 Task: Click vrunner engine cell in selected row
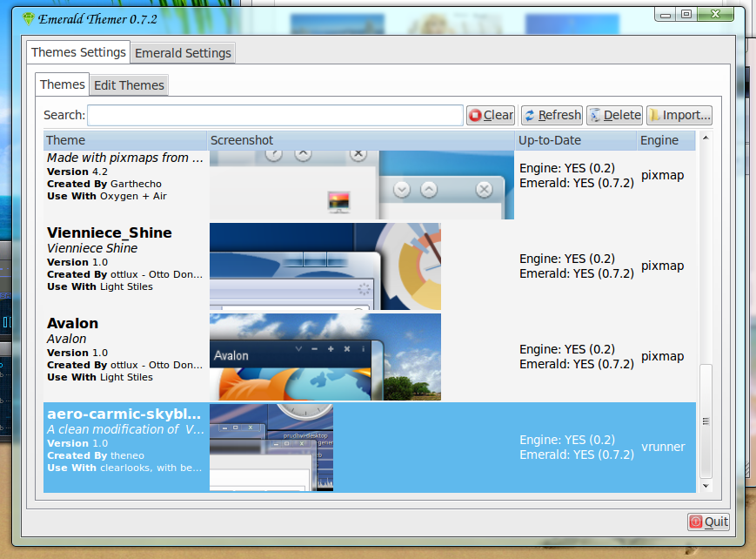(x=663, y=447)
